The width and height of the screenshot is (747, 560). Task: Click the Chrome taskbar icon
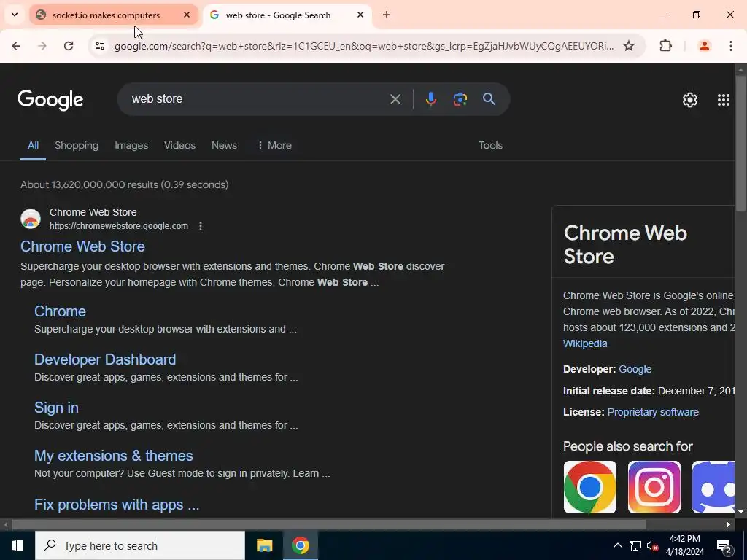(x=301, y=545)
